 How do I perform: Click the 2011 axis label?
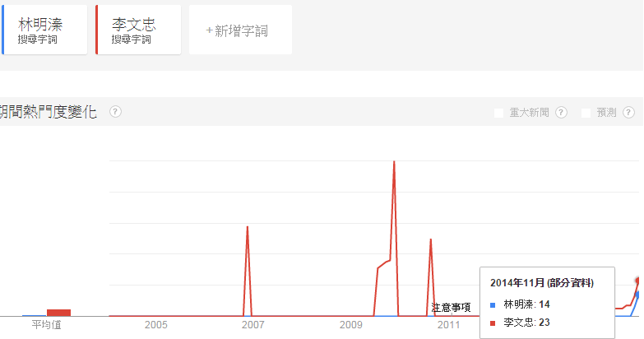coord(448,325)
